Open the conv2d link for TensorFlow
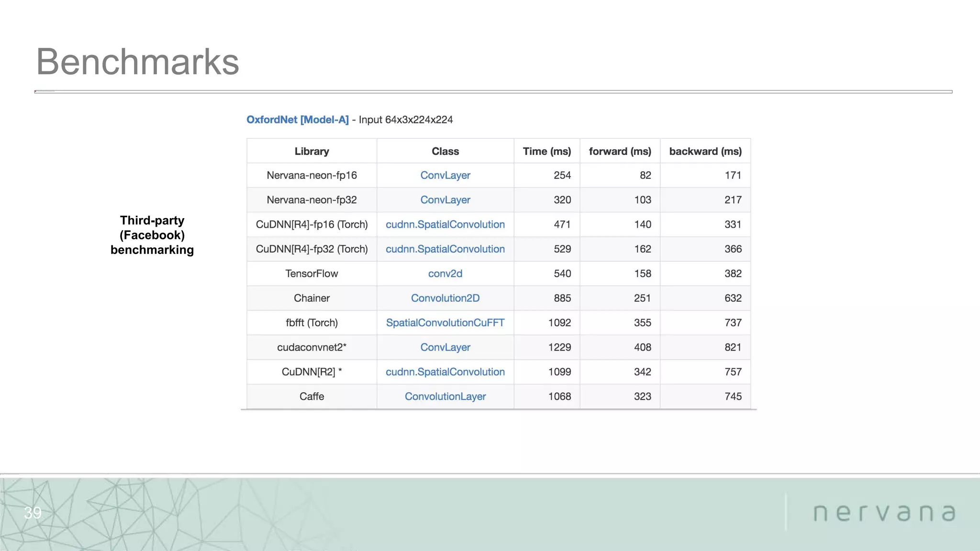 click(x=445, y=274)
